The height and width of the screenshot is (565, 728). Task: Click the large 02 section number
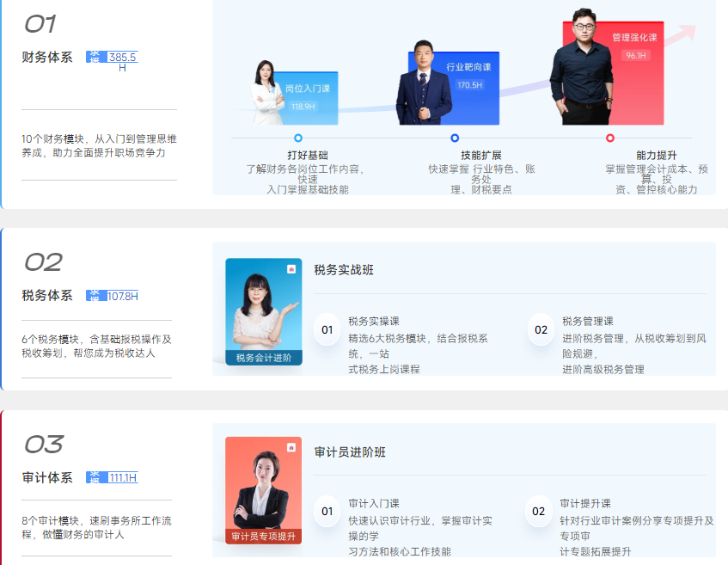click(x=43, y=262)
